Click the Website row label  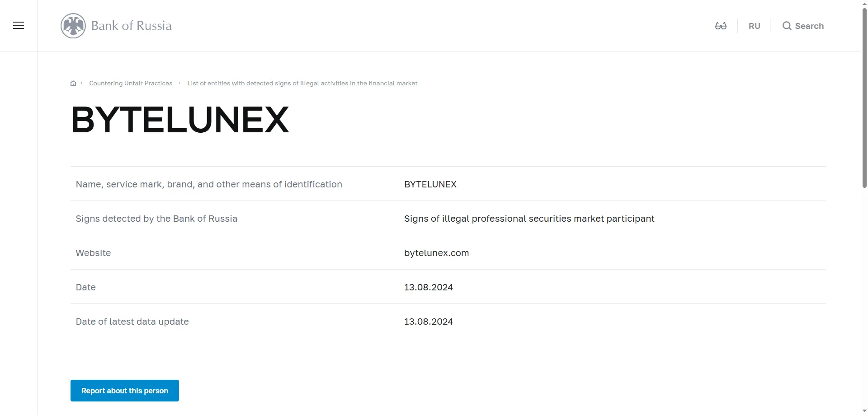point(93,253)
